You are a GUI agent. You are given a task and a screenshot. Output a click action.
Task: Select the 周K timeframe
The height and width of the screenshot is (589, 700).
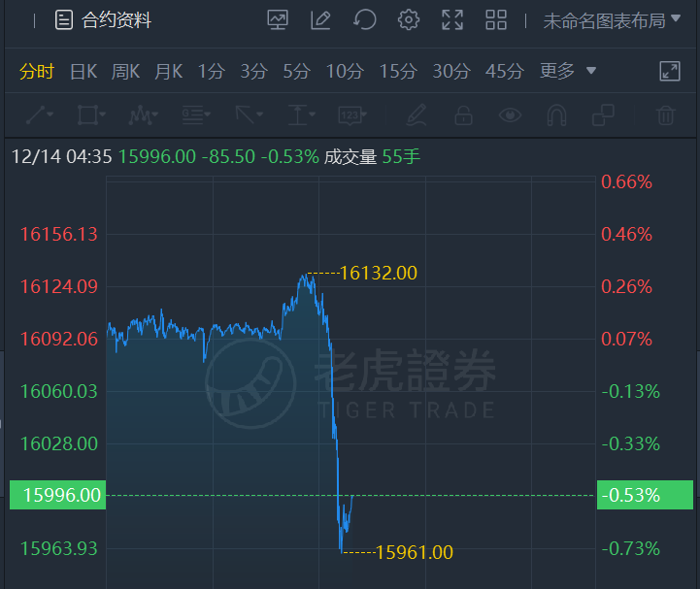(126, 71)
